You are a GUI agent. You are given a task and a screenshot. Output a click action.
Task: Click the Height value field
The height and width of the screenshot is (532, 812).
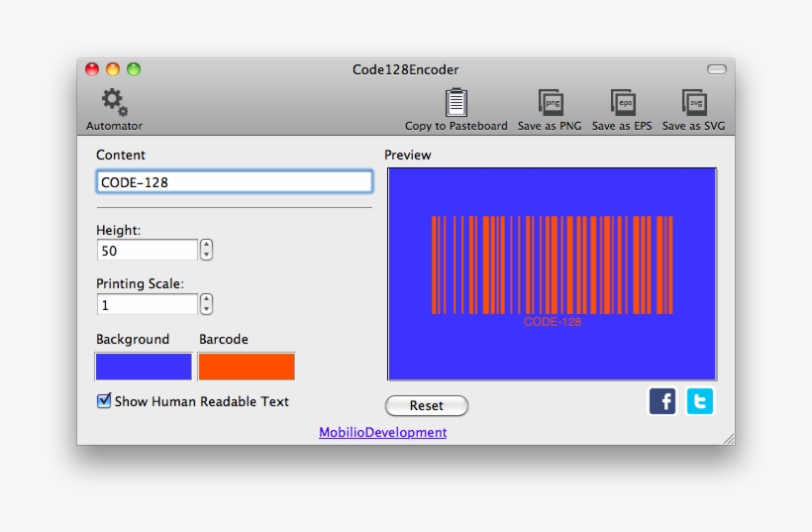coord(147,251)
